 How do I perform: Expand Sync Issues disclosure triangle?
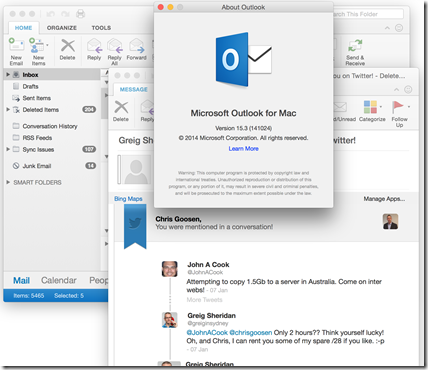[x=8, y=149]
